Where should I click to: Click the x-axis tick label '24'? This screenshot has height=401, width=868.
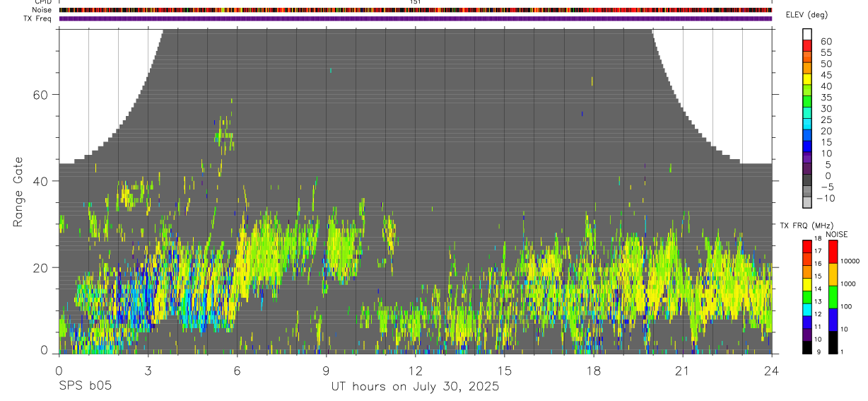772,370
